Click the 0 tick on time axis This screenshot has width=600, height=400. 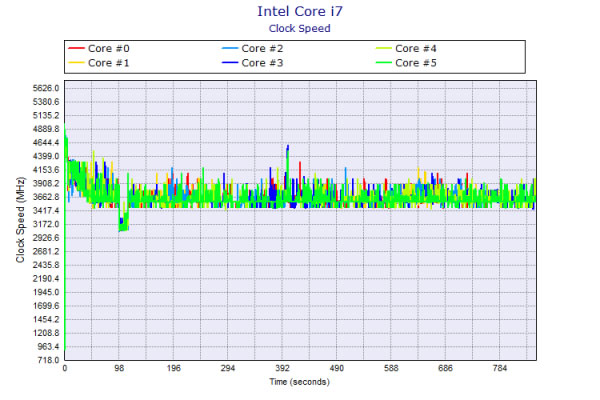(x=65, y=368)
